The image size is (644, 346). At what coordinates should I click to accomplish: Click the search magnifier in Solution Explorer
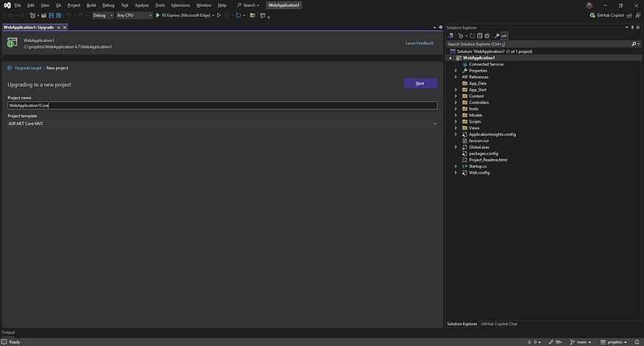635,43
